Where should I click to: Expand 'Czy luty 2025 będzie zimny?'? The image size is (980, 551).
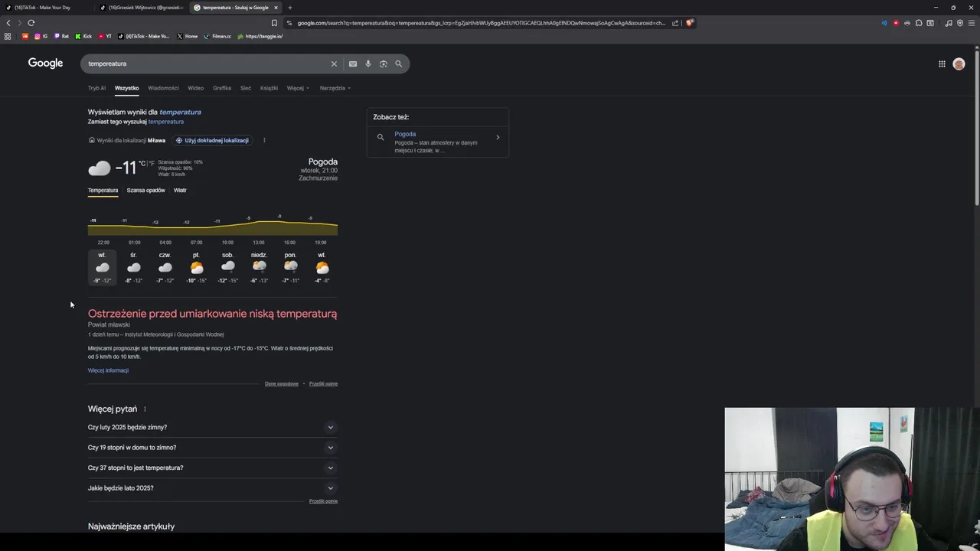[213, 427]
